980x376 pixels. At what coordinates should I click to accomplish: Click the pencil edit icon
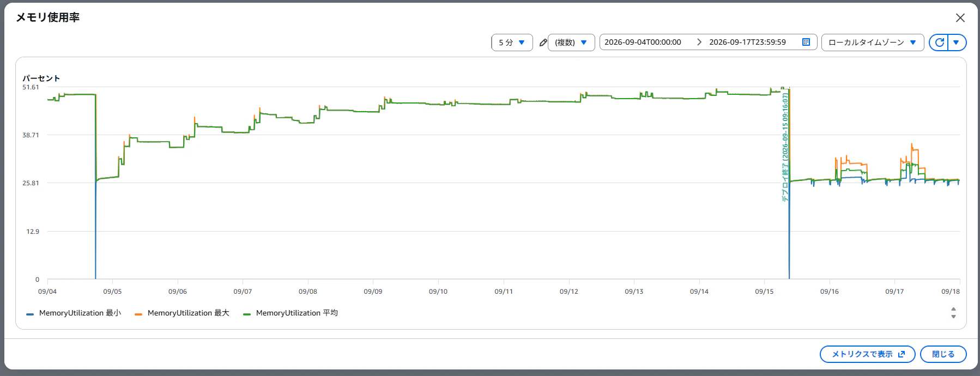pos(543,43)
